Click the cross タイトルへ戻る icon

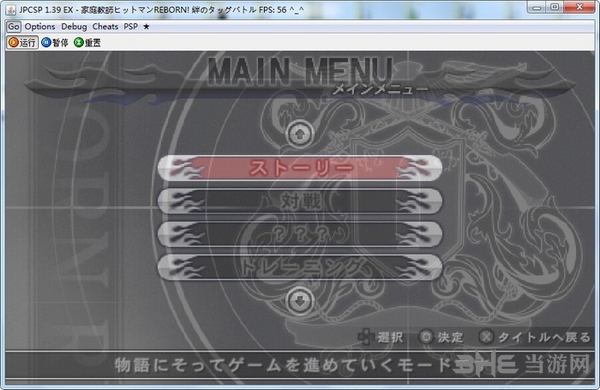[x=486, y=337]
